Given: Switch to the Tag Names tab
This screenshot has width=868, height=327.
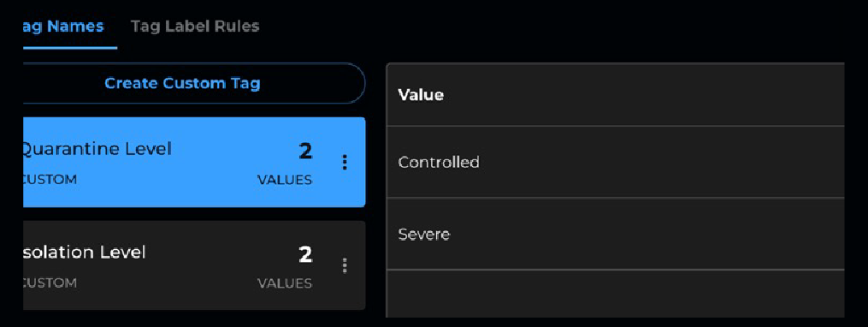Looking at the screenshot, I should (63, 26).
